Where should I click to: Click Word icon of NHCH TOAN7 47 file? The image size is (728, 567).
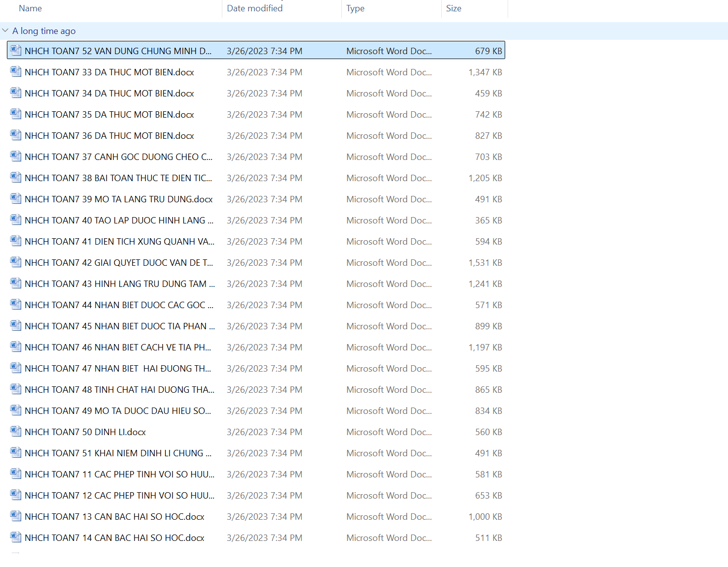pos(16,368)
